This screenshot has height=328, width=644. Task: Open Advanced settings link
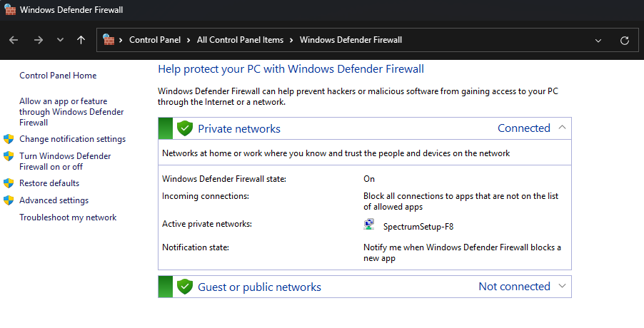[x=54, y=200]
